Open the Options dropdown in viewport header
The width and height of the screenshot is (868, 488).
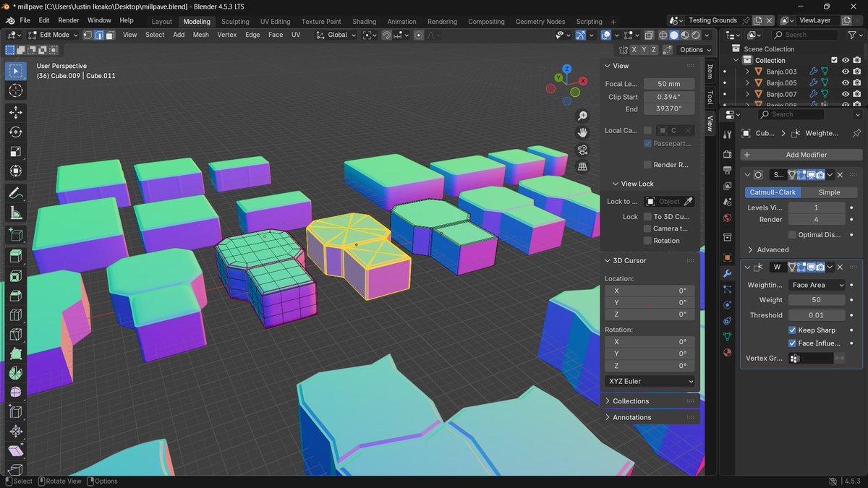coord(695,49)
